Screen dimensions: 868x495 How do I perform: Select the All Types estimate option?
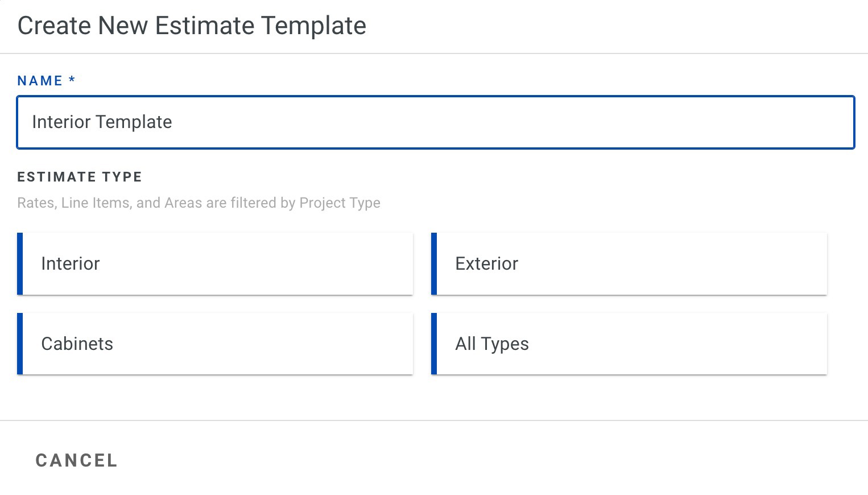click(x=629, y=344)
